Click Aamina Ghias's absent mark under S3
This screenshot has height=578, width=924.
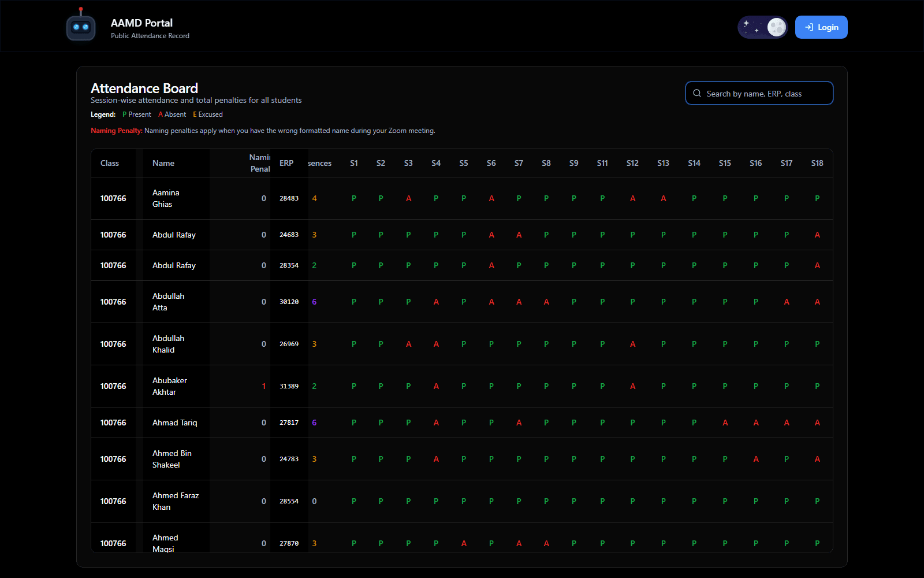pos(408,198)
